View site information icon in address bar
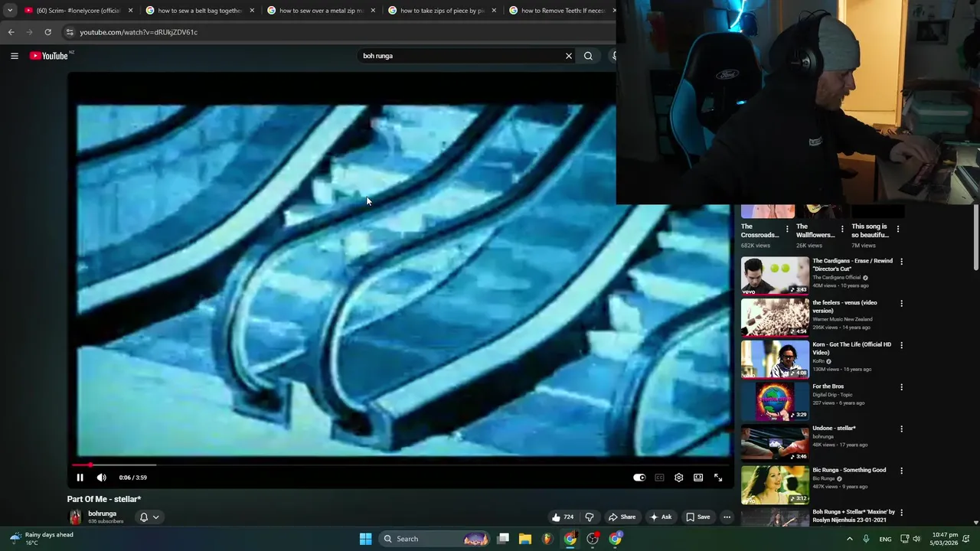The width and height of the screenshot is (980, 551). pyautogui.click(x=70, y=32)
